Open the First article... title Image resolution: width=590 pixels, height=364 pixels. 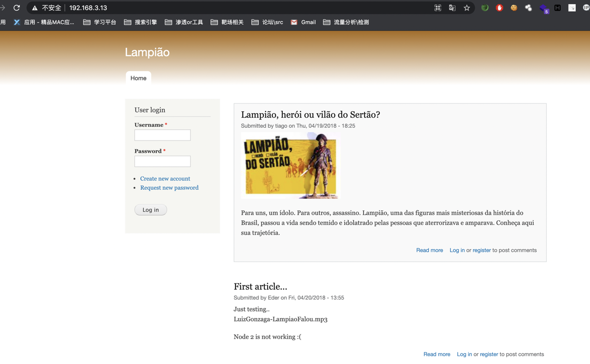tap(260, 286)
